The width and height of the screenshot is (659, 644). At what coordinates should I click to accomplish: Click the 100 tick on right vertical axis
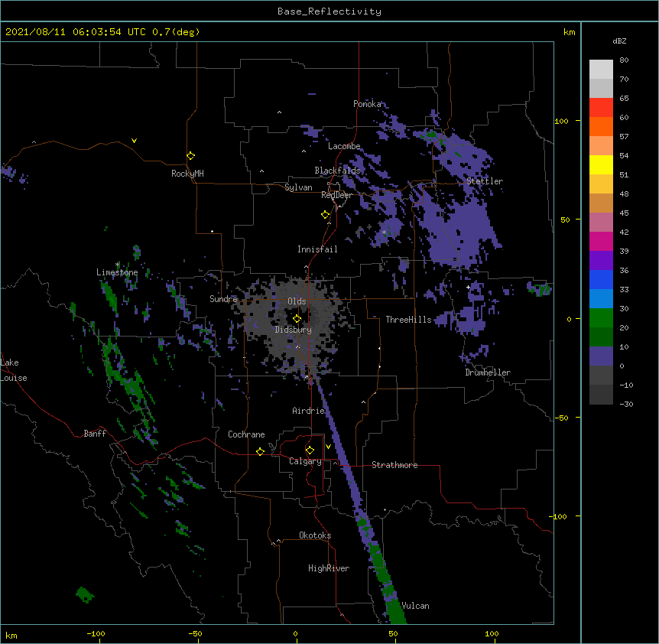pos(561,122)
